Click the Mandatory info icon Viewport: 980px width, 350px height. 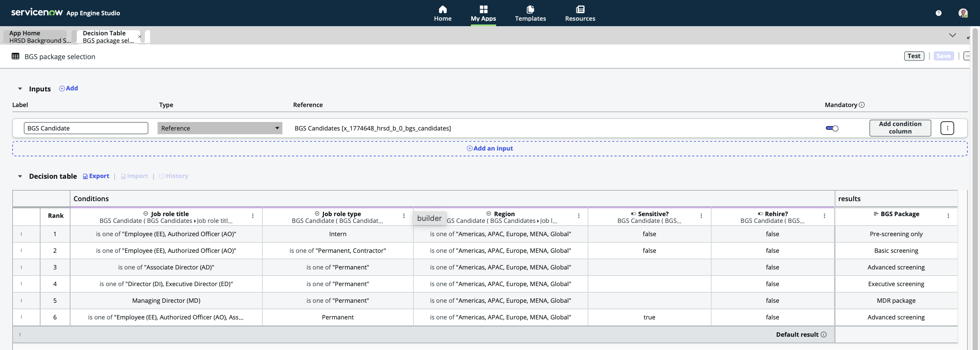coord(861,105)
